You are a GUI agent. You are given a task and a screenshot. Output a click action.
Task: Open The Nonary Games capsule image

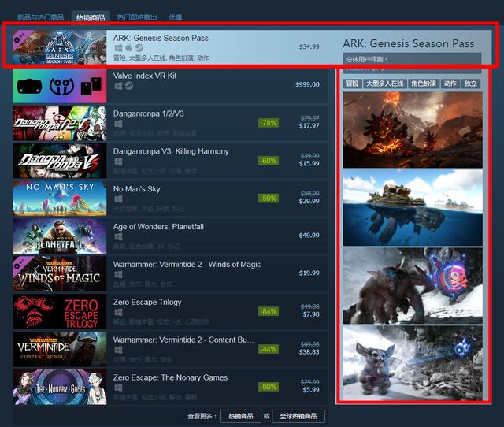click(x=60, y=387)
